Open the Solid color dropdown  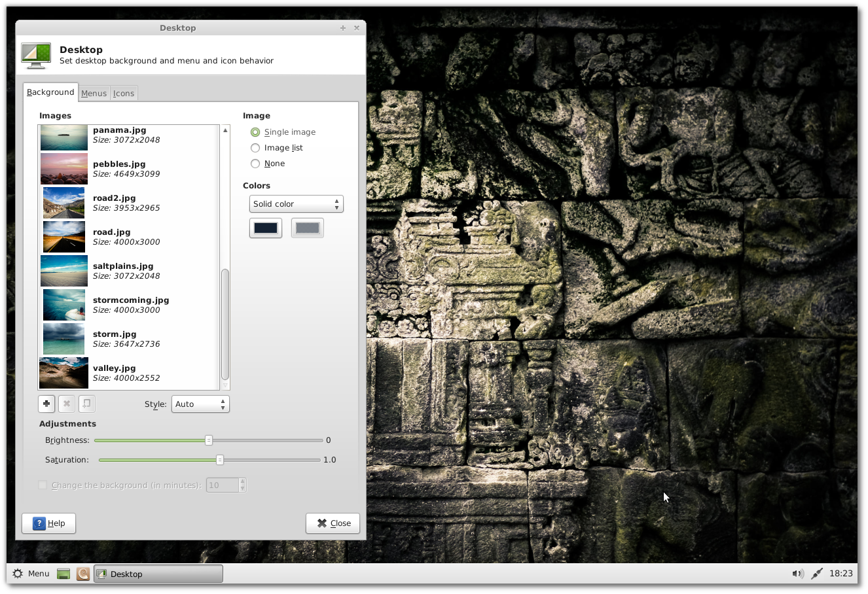coord(296,203)
